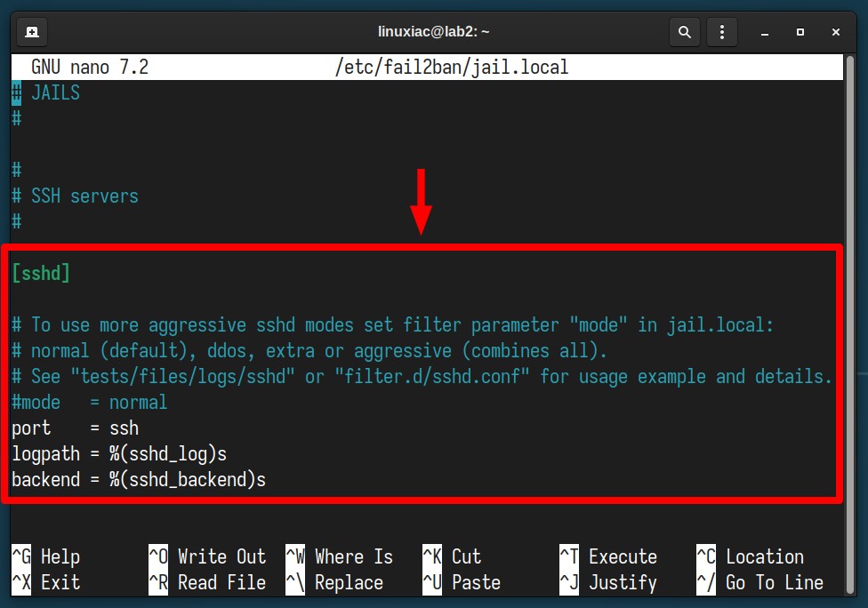
Task: Maximize the terminal window
Action: click(x=800, y=33)
